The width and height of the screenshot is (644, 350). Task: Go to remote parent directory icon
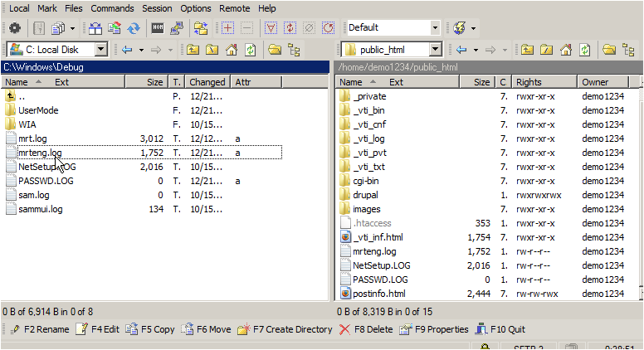coord(527,50)
